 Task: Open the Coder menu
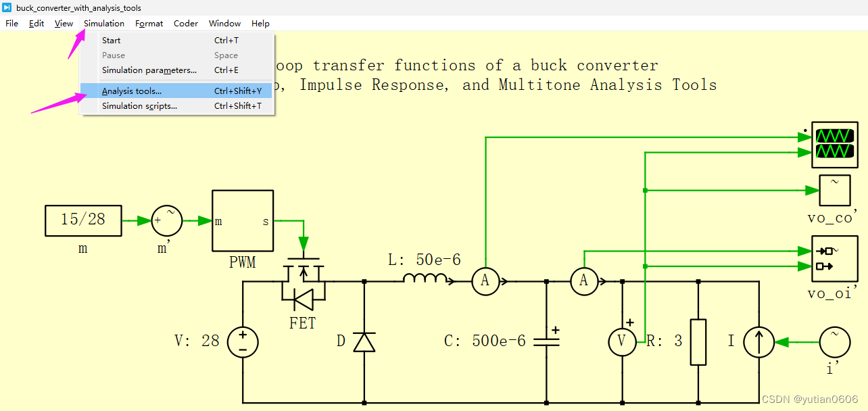pyautogui.click(x=185, y=23)
